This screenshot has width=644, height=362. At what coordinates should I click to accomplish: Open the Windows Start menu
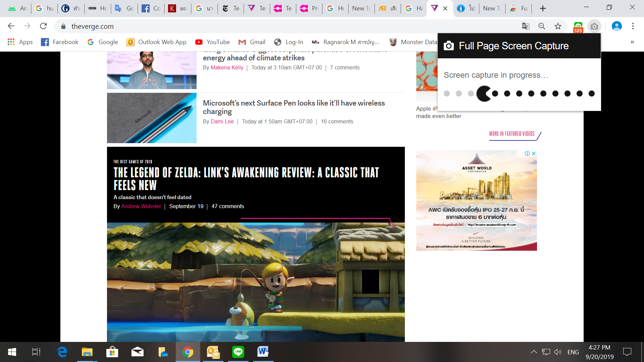[12, 352]
